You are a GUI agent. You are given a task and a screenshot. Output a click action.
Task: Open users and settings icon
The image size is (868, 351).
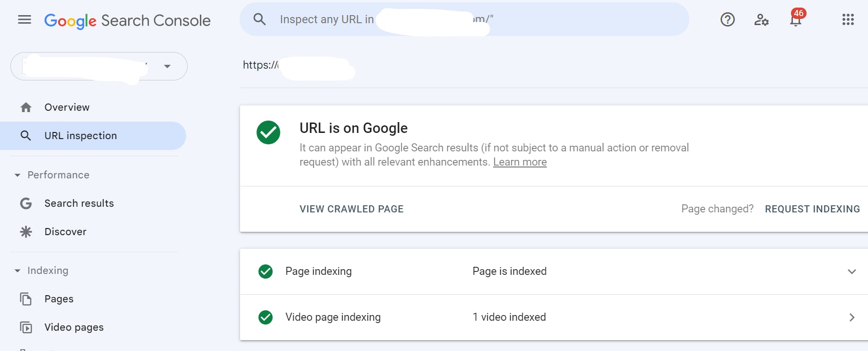coord(761,19)
